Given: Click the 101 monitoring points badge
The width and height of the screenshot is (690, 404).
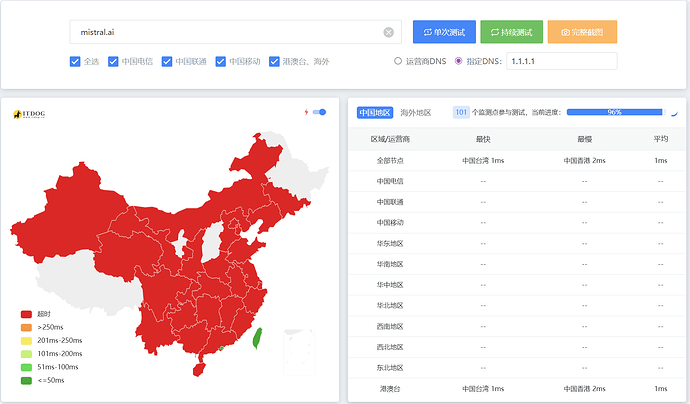Looking at the screenshot, I should pyautogui.click(x=461, y=112).
